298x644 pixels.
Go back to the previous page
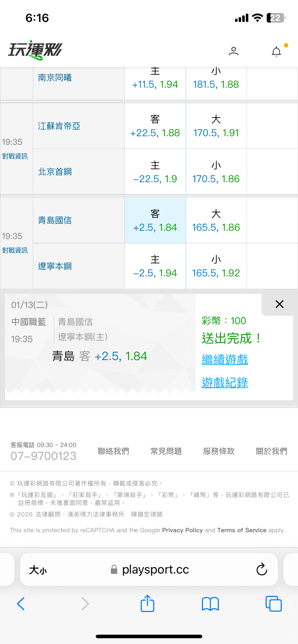(21, 604)
